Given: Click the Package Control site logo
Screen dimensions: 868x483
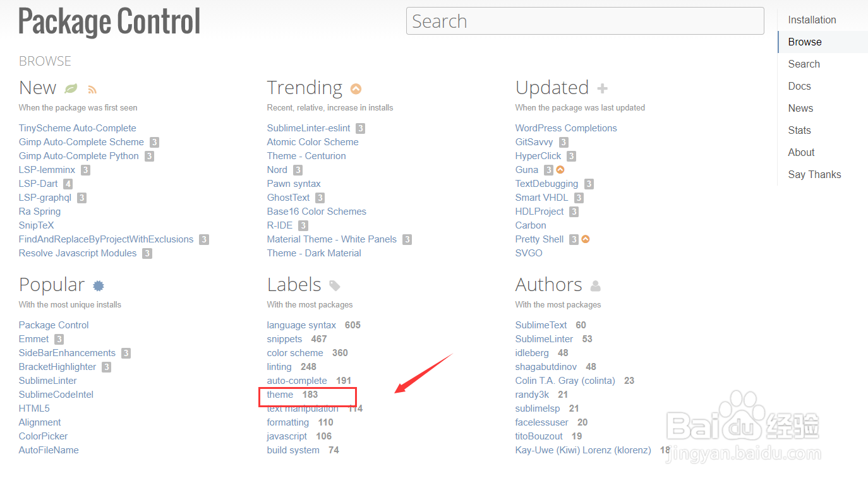Looking at the screenshot, I should click(109, 22).
